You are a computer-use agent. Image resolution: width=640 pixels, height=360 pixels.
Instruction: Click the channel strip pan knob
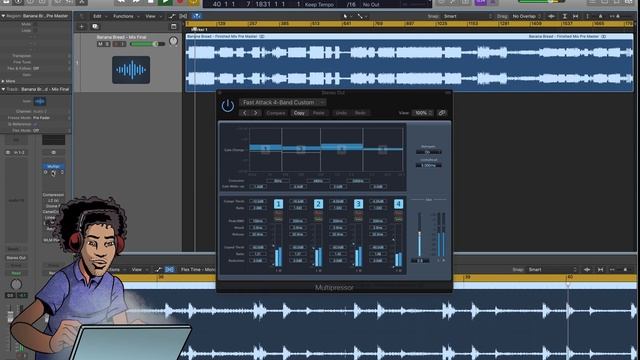point(16,284)
